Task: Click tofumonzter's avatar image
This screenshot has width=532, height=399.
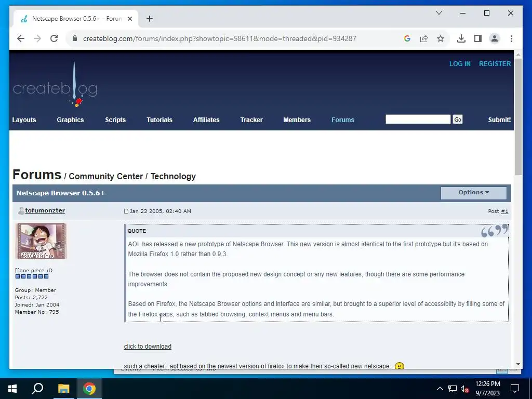Action: coord(41,241)
